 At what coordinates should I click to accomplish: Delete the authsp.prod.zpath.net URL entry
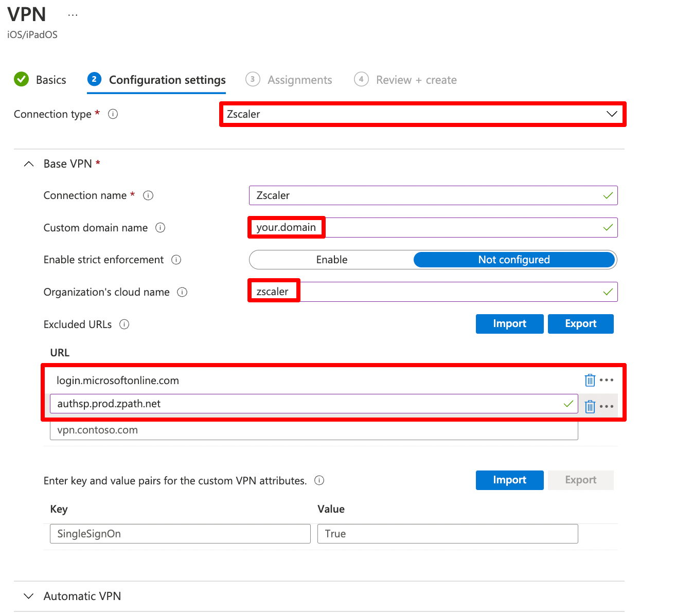(x=590, y=406)
